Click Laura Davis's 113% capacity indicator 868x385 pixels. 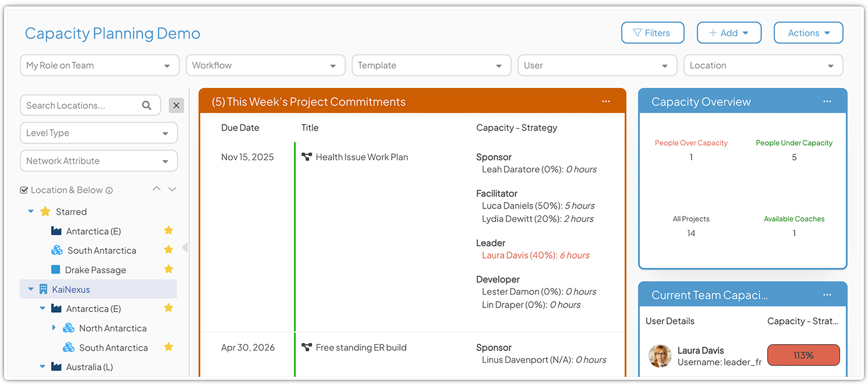click(803, 355)
